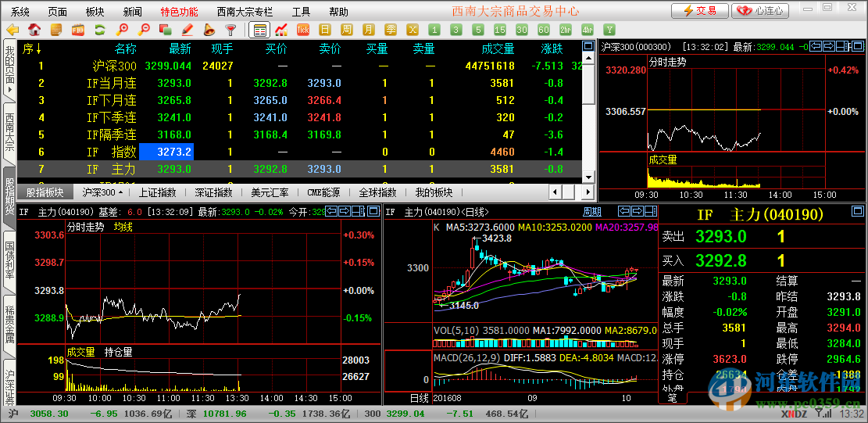This screenshot has height=423, width=868.
Task: Select the 3-minute period icon
Action: [456, 30]
